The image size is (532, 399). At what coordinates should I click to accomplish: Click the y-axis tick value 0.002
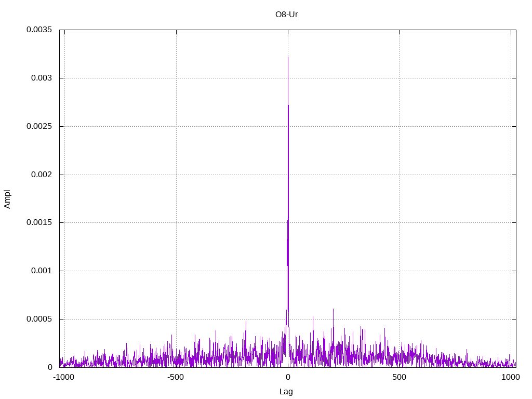click(x=42, y=175)
